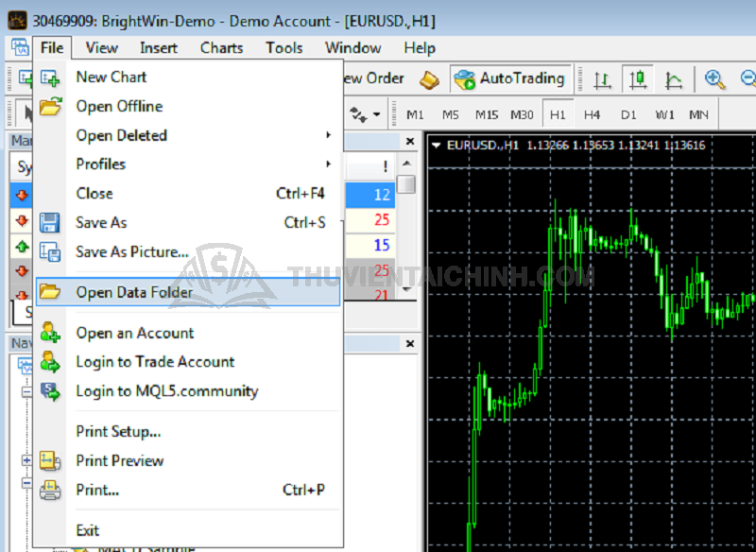756x552 pixels.
Task: Collapse the Navigator tree node below Print Preview
Action: pos(26,483)
